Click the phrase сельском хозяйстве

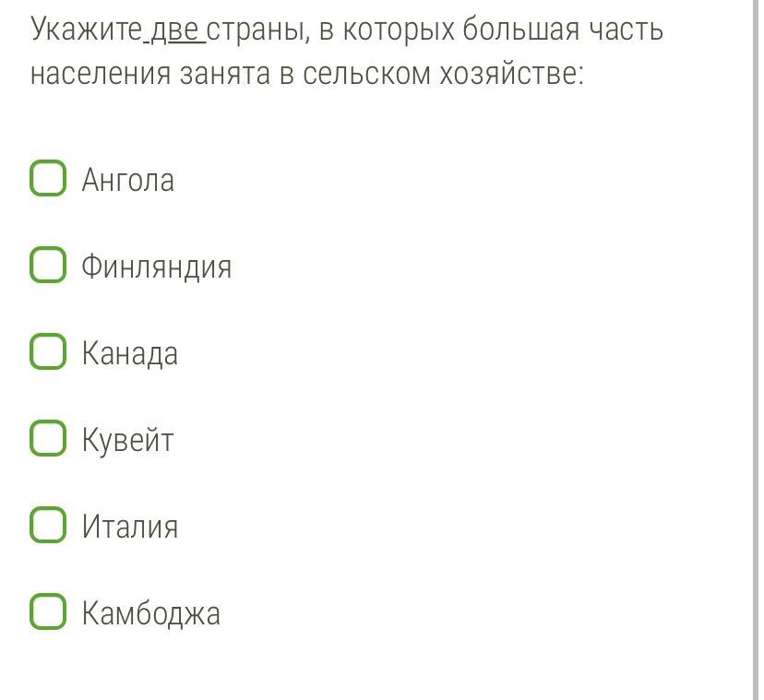[443, 74]
